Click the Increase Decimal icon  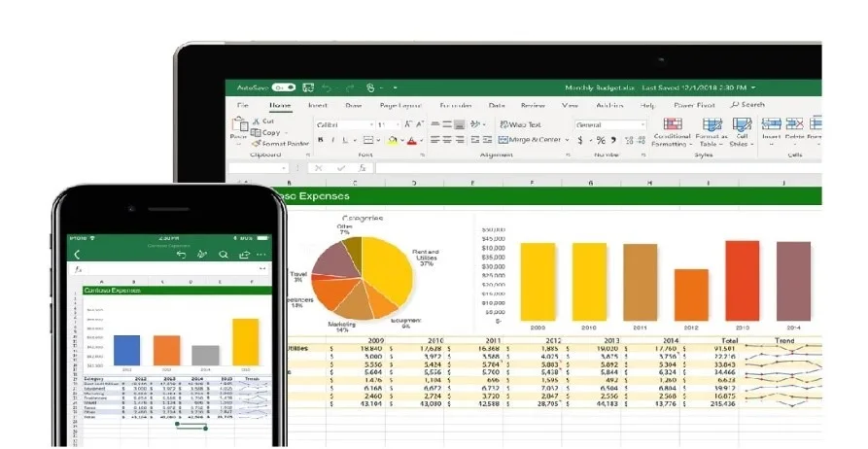629,141
